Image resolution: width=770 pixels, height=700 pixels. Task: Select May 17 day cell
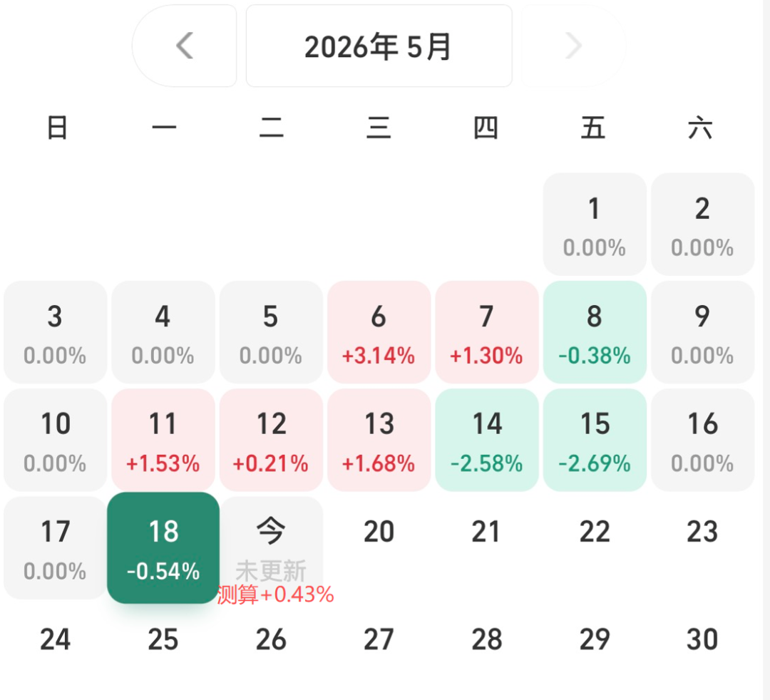click(55, 548)
